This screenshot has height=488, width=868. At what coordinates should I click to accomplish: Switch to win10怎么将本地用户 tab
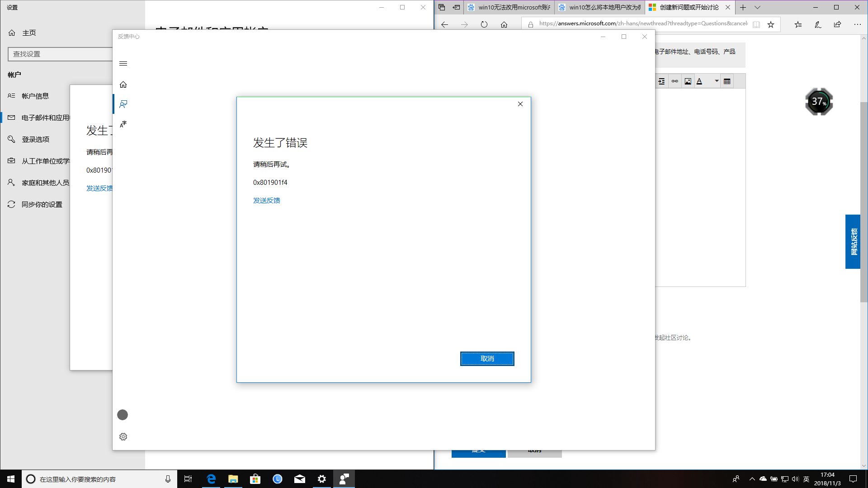click(600, 7)
